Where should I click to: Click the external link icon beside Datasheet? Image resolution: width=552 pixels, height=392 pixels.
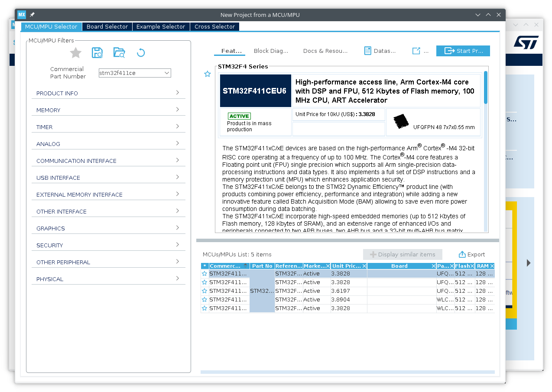pos(416,51)
